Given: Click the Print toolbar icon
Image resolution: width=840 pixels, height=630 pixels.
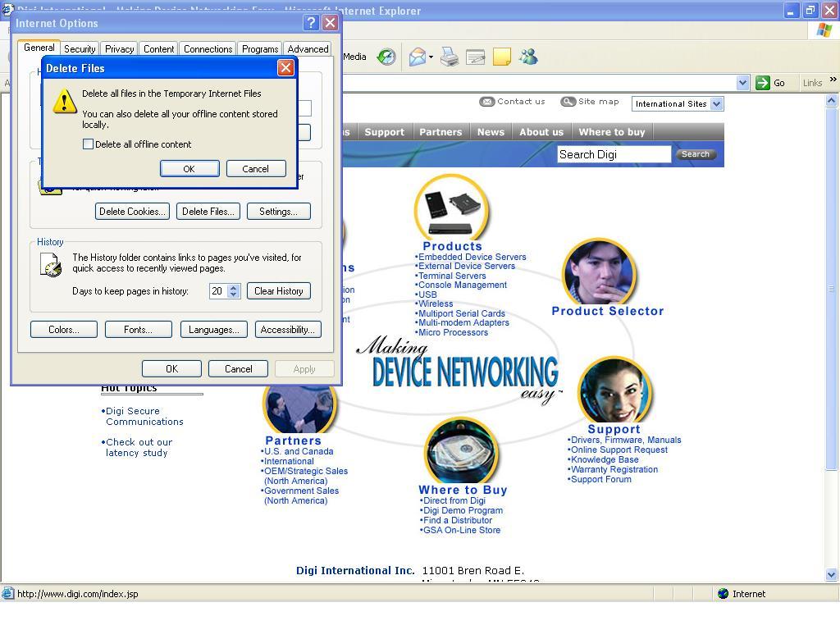Looking at the screenshot, I should [449, 57].
